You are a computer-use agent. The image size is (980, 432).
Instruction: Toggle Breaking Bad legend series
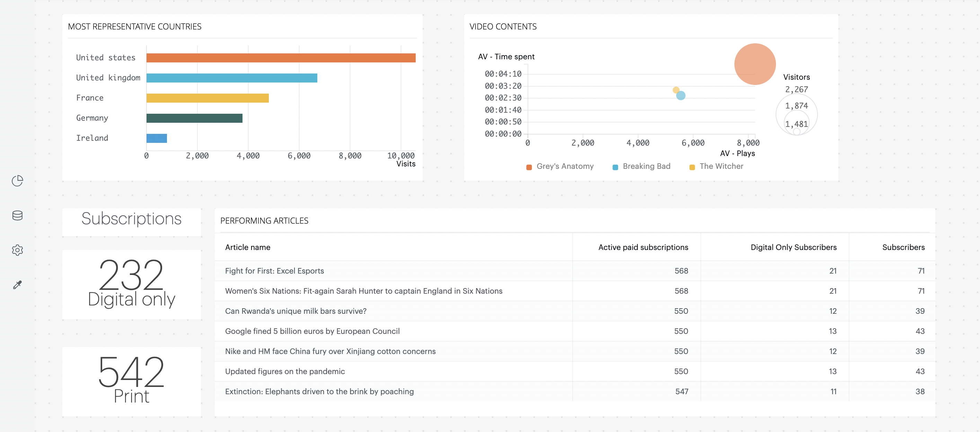click(x=642, y=167)
